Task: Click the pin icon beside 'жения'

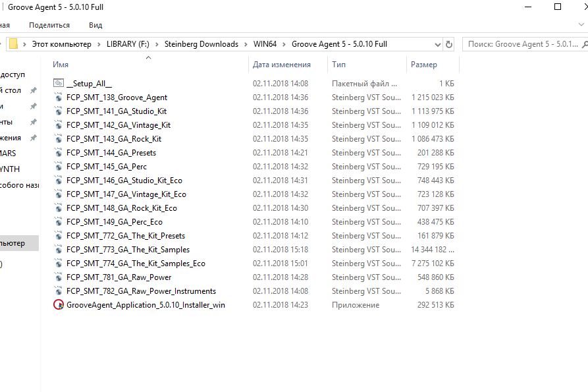Action: 34,138
